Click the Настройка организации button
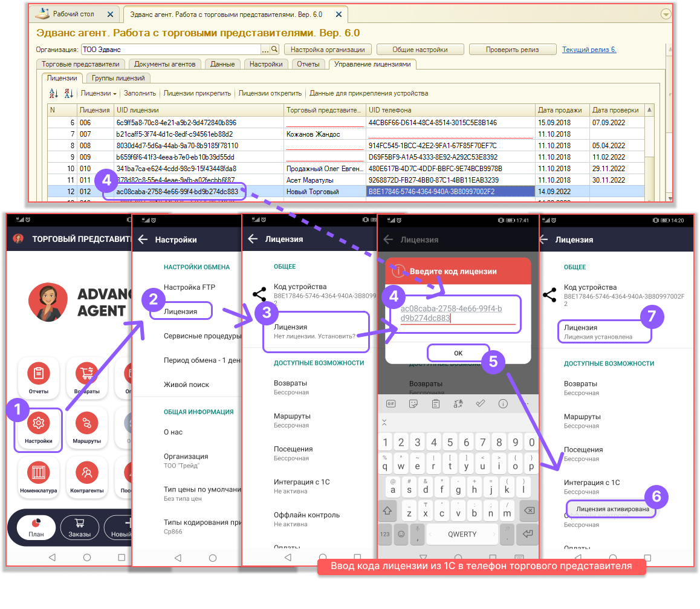This screenshot has width=700, height=609. click(x=328, y=50)
